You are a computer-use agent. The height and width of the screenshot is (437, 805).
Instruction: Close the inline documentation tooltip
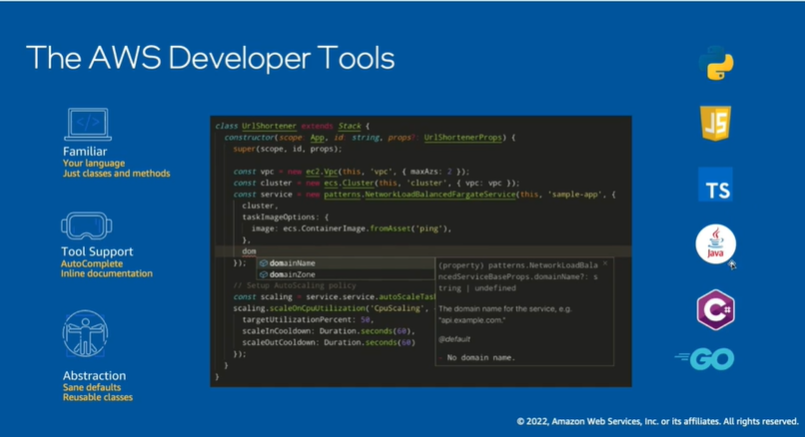[x=604, y=263]
